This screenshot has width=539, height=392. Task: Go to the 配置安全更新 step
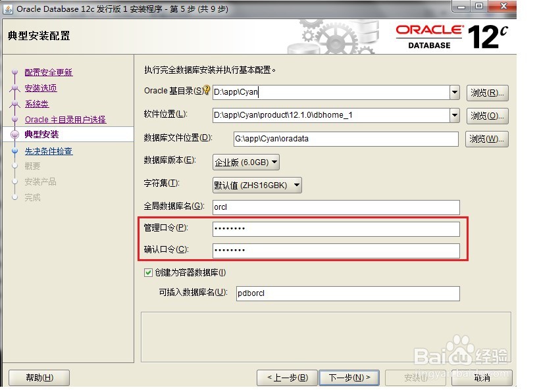[x=49, y=72]
